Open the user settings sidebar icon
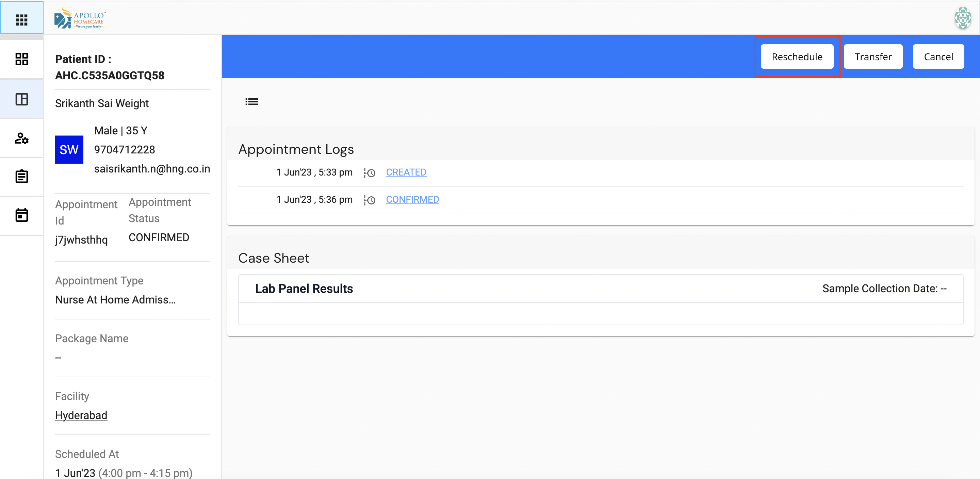This screenshot has width=980, height=479. (22, 138)
